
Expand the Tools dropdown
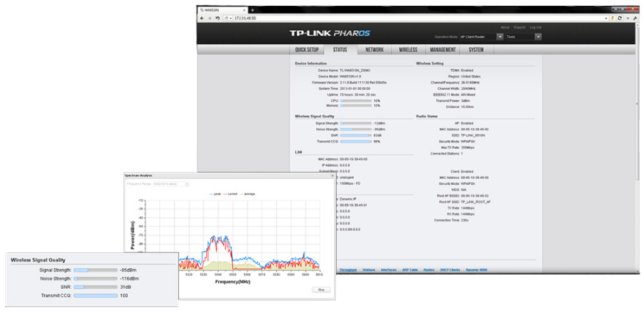point(523,37)
